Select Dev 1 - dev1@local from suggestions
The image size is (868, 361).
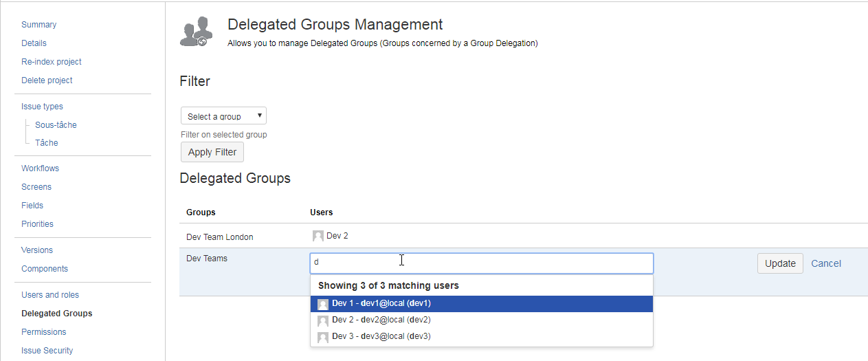[x=381, y=303]
